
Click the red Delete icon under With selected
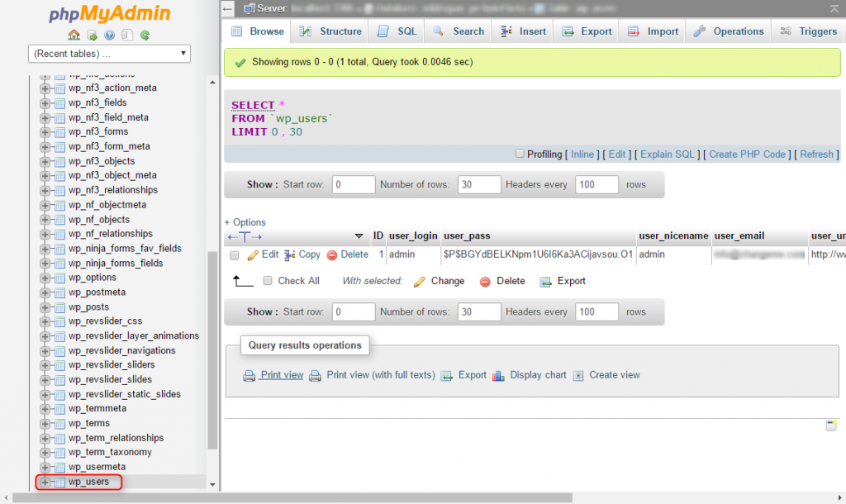485,282
